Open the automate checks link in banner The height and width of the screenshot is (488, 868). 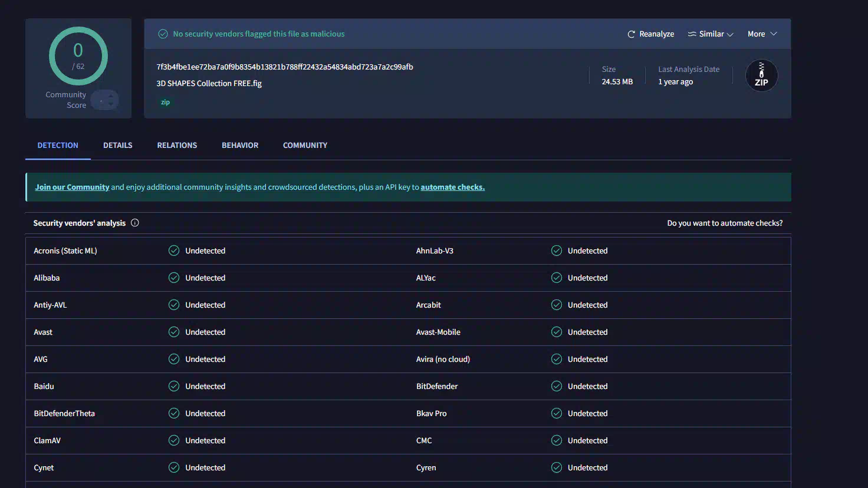(x=452, y=187)
